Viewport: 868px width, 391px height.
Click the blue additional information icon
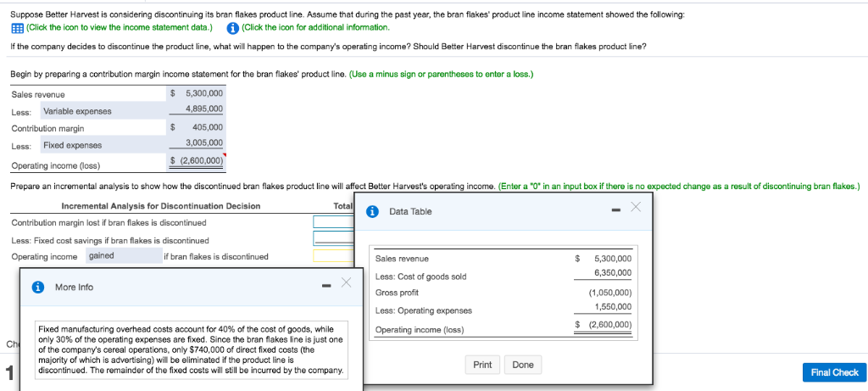234,27
